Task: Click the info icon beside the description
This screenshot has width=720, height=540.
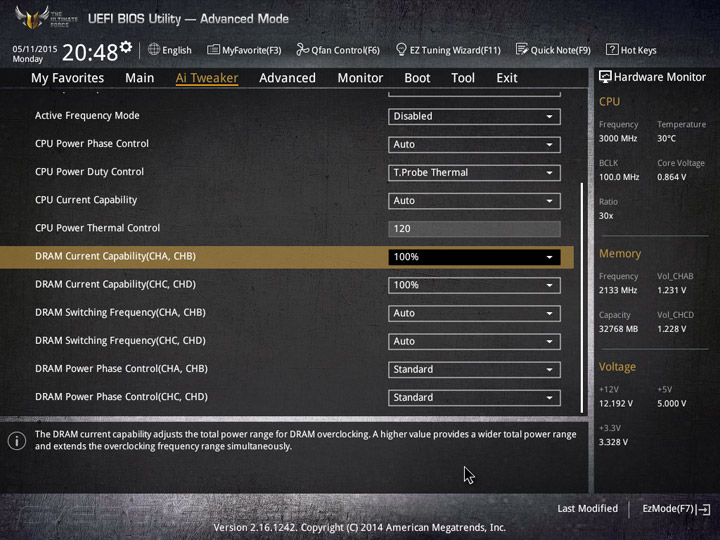Action: pyautogui.click(x=17, y=441)
